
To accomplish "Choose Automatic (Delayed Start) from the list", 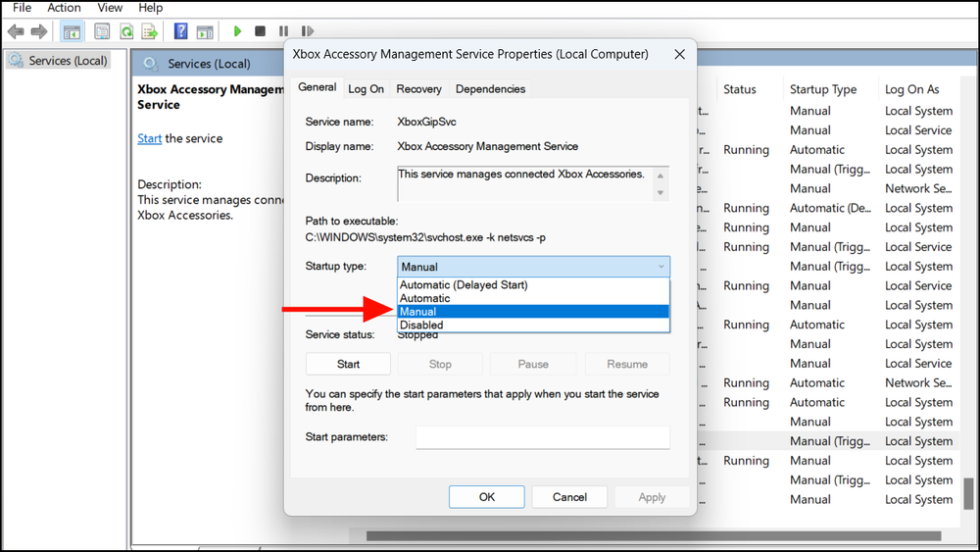I will (464, 285).
